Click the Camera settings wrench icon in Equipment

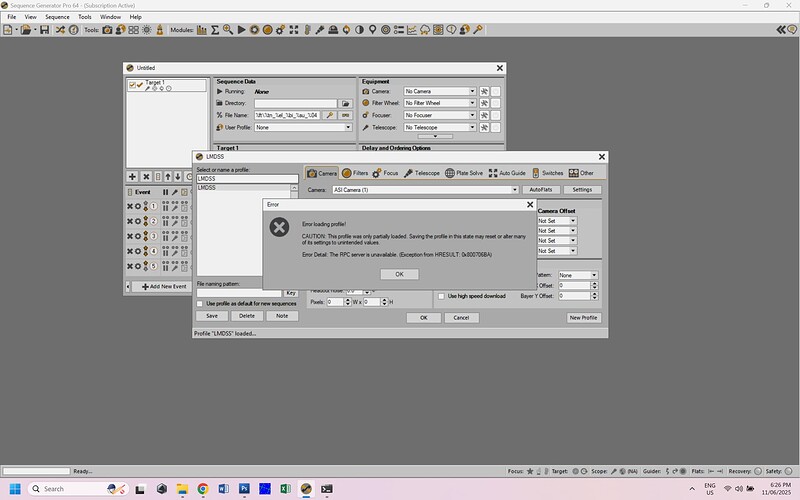484,91
